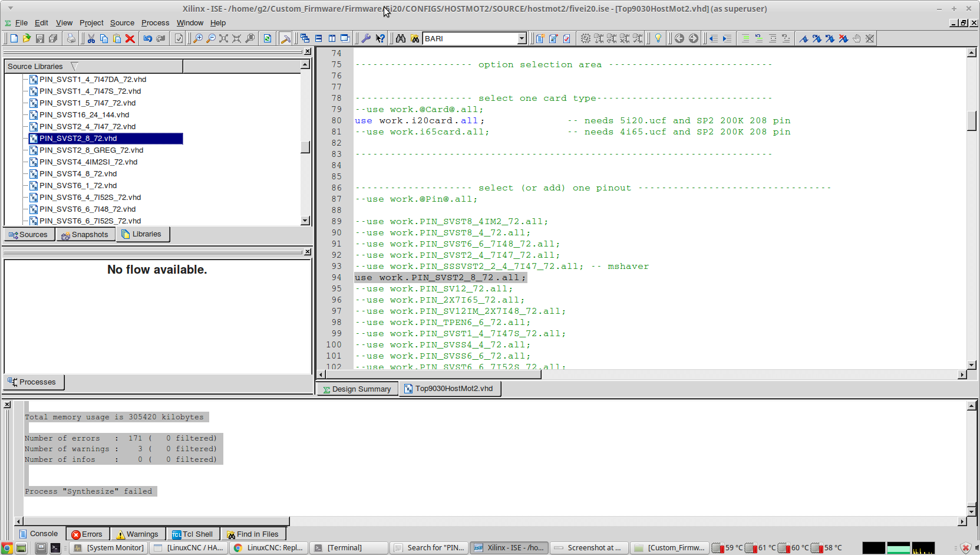
Task: Open the Warnings tab
Action: tap(137, 534)
